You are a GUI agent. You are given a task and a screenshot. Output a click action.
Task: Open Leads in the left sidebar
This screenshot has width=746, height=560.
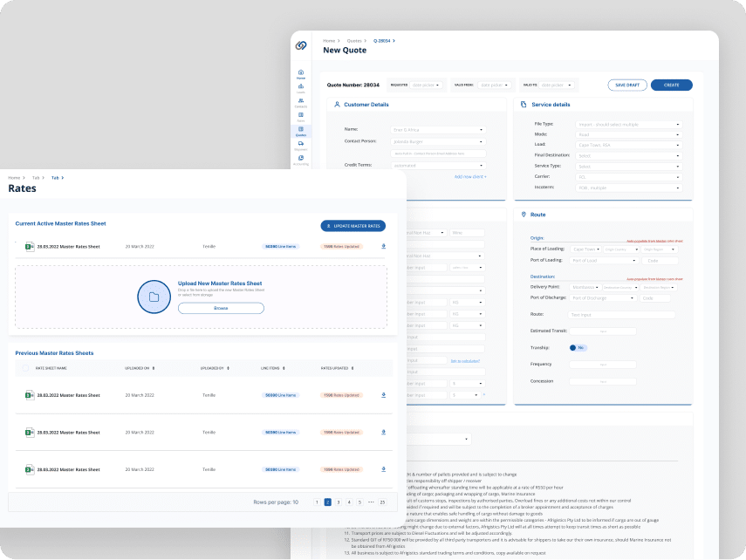(x=301, y=88)
